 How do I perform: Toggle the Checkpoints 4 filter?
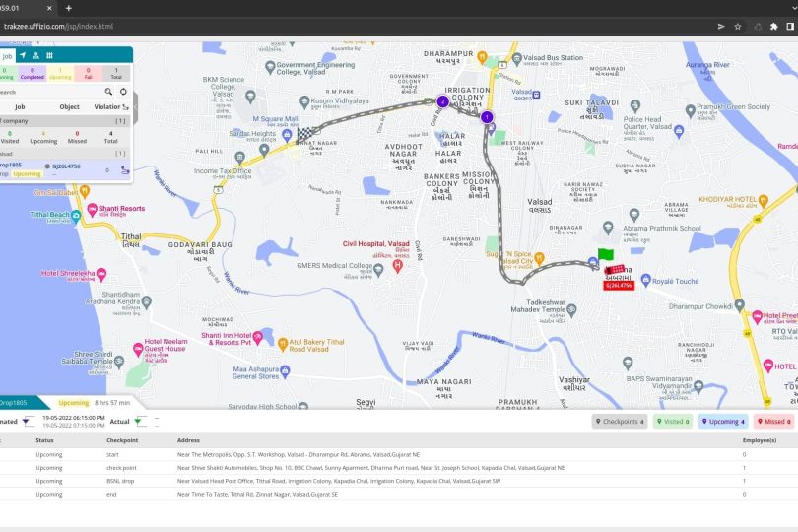(x=620, y=422)
